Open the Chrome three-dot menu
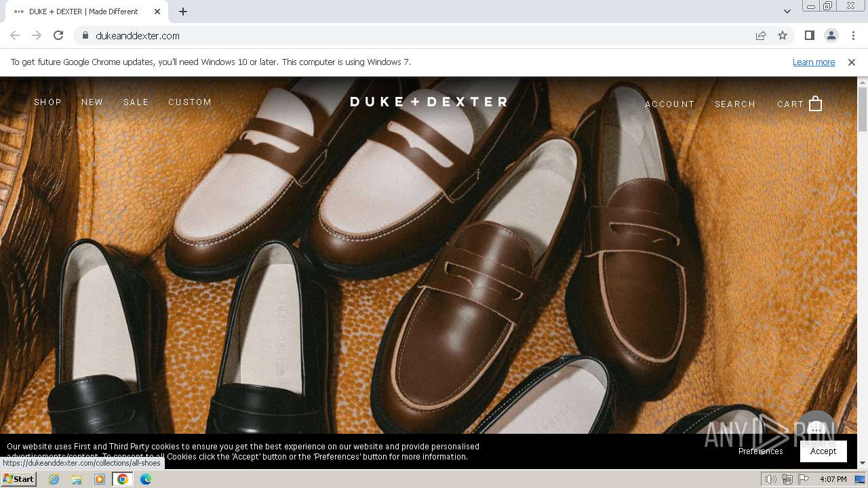 853,35
